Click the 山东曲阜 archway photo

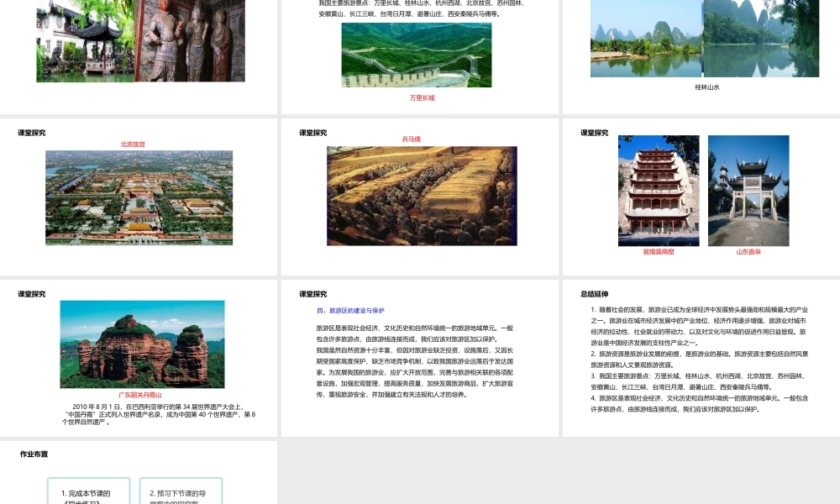coord(748,191)
